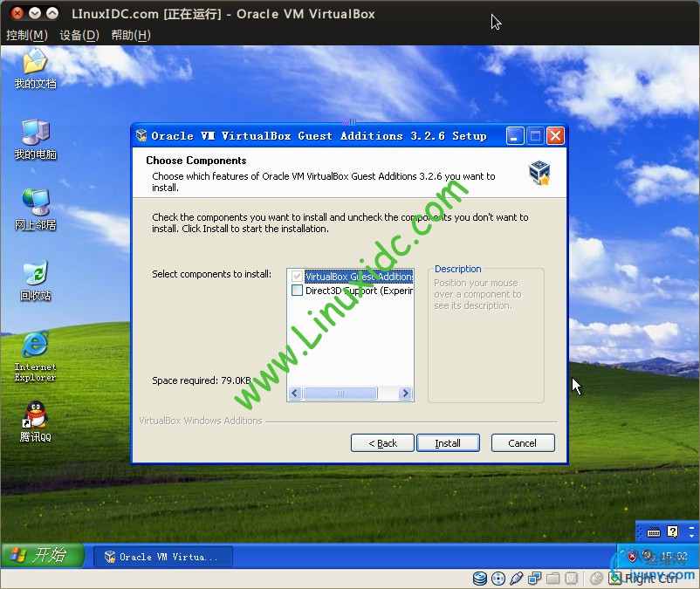Click the keyboard icon on the language bar

pyautogui.click(x=654, y=532)
